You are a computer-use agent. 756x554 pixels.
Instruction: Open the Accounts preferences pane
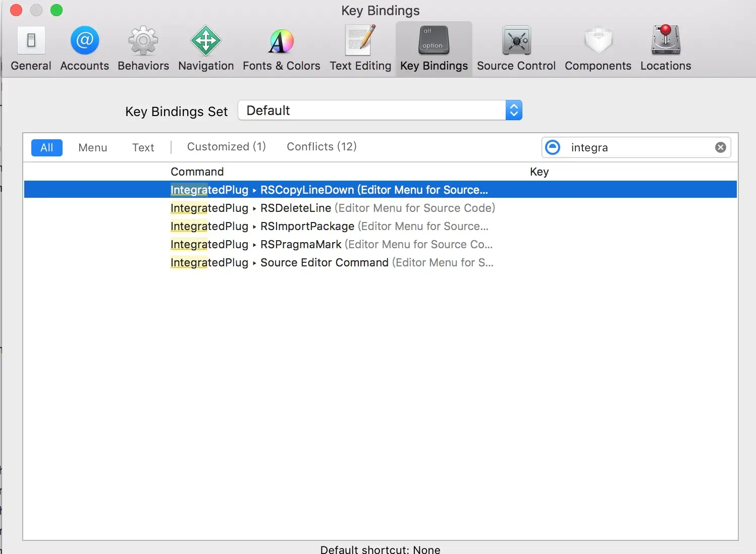pyautogui.click(x=84, y=48)
